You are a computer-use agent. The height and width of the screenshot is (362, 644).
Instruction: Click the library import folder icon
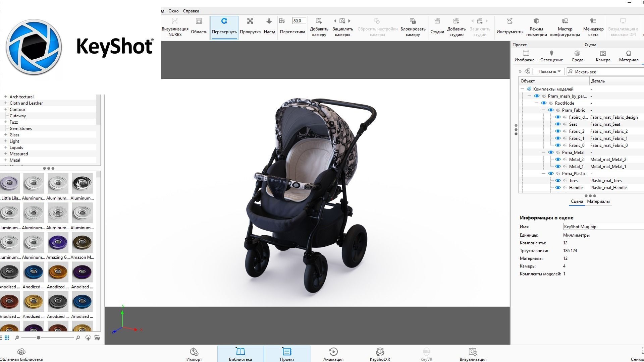pyautogui.click(x=97, y=338)
